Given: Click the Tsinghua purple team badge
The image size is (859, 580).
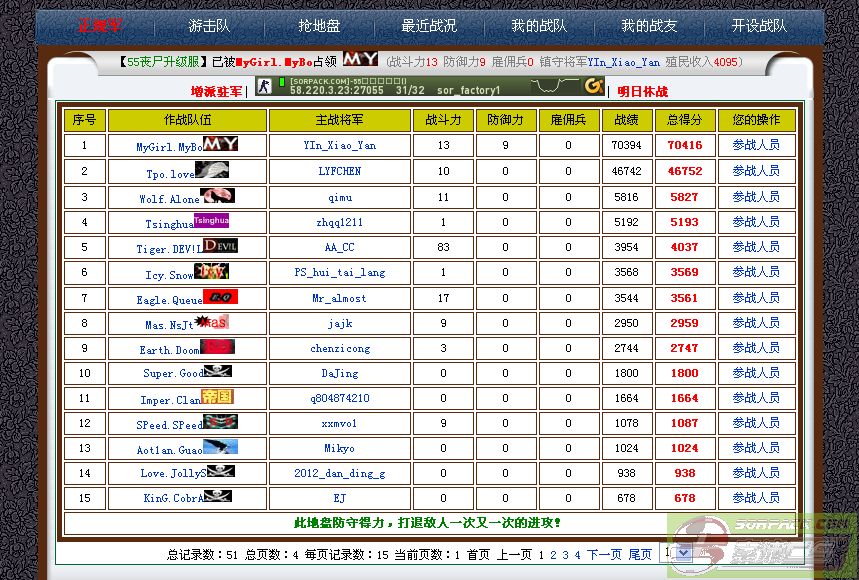Looking at the screenshot, I should (211, 220).
